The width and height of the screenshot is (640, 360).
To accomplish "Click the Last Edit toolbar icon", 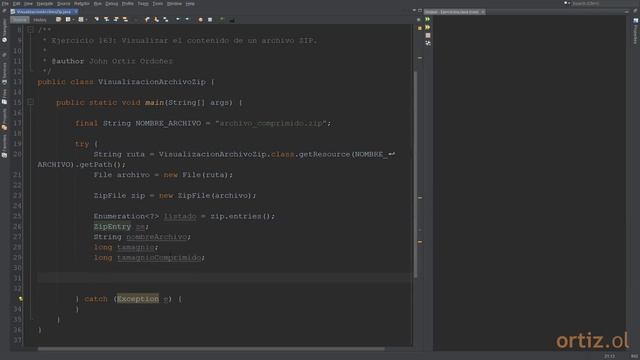I will tap(58, 20).
